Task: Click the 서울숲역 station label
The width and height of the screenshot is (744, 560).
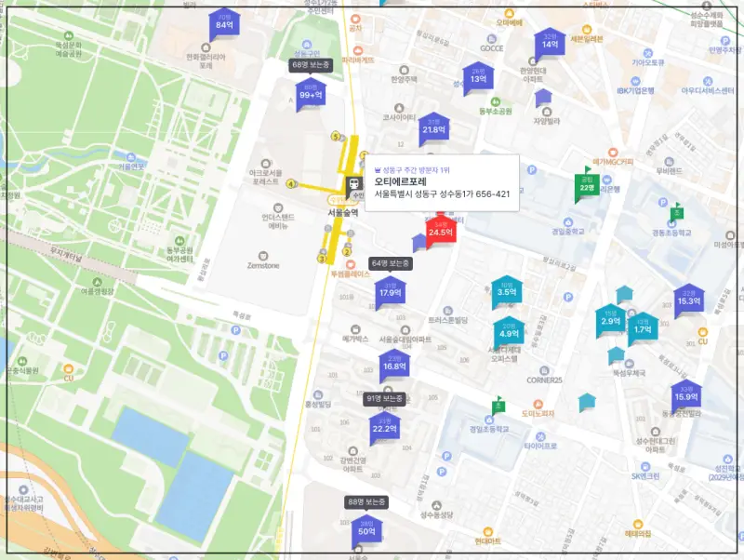Action: [x=342, y=213]
